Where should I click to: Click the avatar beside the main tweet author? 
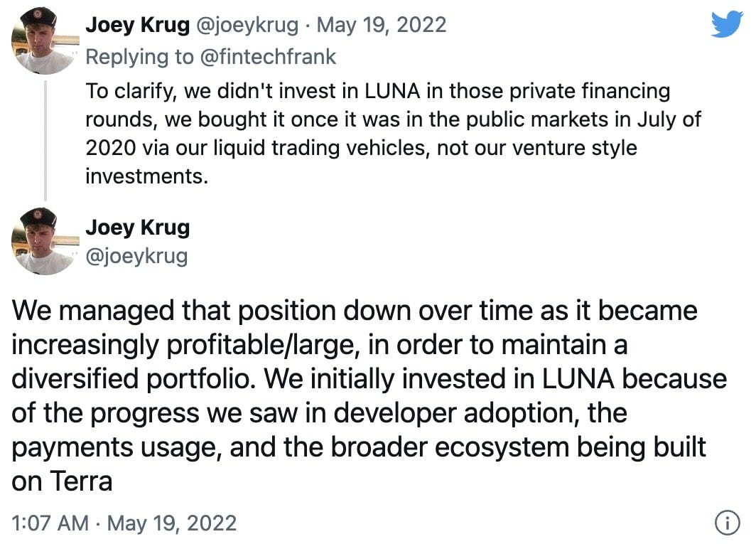(45, 241)
